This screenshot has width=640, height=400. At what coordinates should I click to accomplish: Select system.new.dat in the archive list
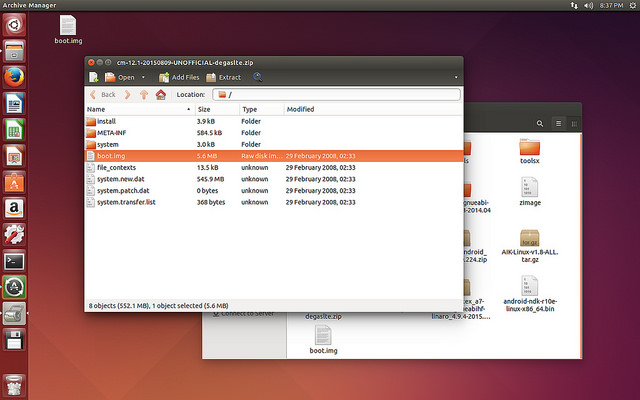[122, 179]
